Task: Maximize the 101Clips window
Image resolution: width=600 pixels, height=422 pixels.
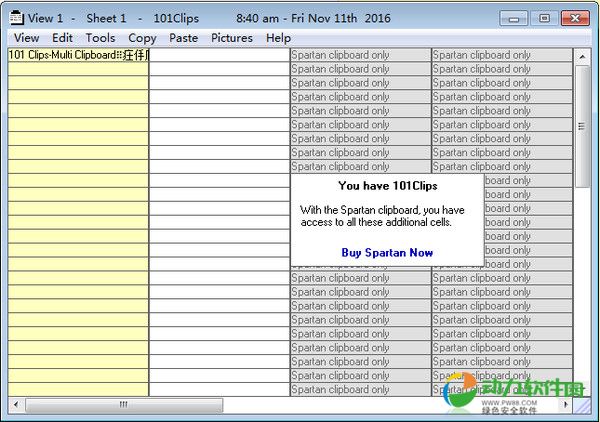Action: [x=544, y=18]
